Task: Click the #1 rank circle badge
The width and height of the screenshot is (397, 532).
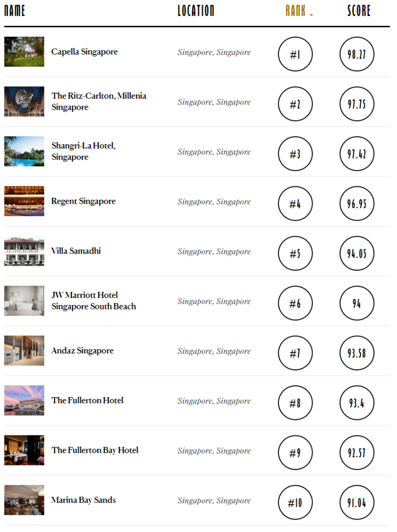Action: pyautogui.click(x=295, y=54)
